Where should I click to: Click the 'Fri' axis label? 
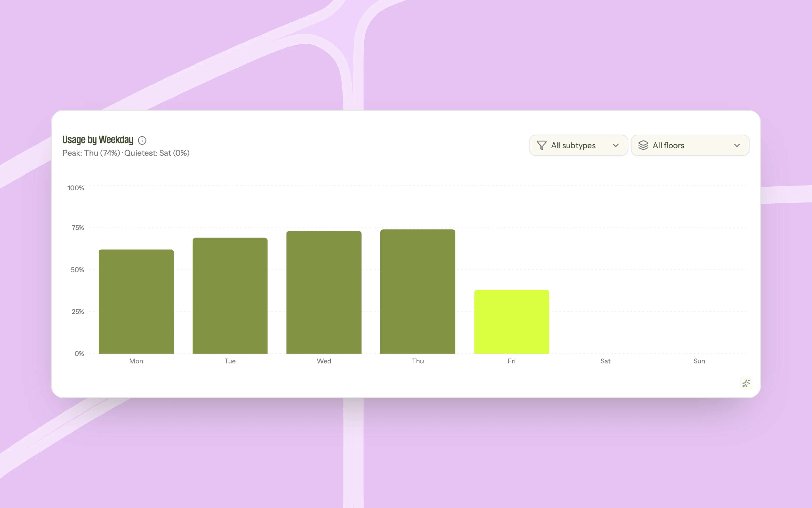click(x=511, y=361)
